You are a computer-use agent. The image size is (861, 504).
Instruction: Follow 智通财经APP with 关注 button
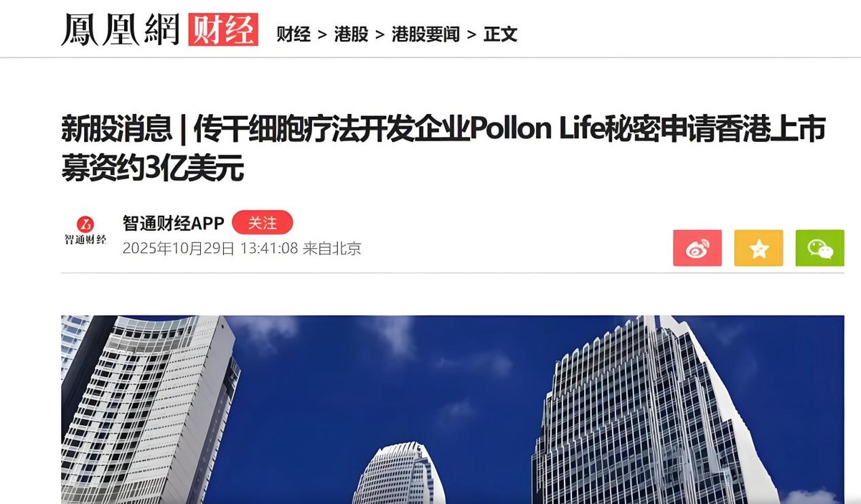(x=263, y=223)
